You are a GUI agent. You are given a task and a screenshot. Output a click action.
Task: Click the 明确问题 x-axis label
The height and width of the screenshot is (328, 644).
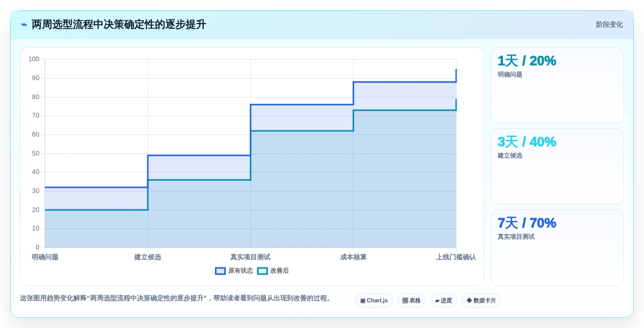45,257
